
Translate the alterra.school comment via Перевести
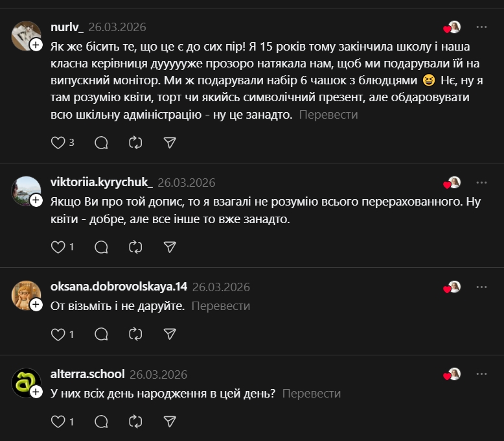point(312,394)
